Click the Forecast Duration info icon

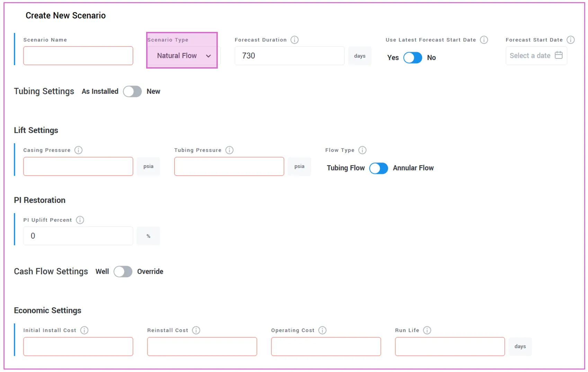(x=294, y=40)
